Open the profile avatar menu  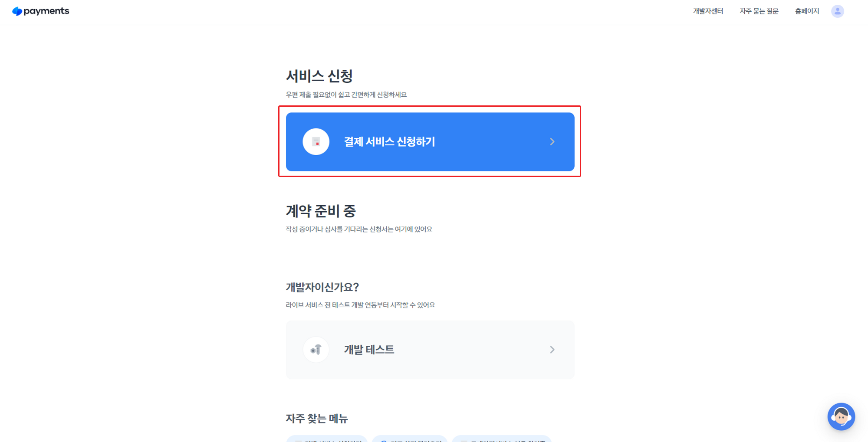[838, 11]
